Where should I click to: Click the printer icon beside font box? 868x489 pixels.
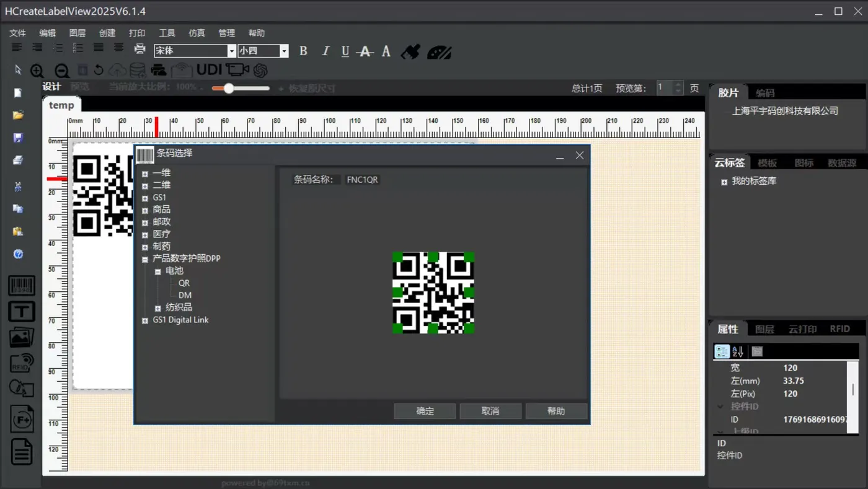point(140,50)
